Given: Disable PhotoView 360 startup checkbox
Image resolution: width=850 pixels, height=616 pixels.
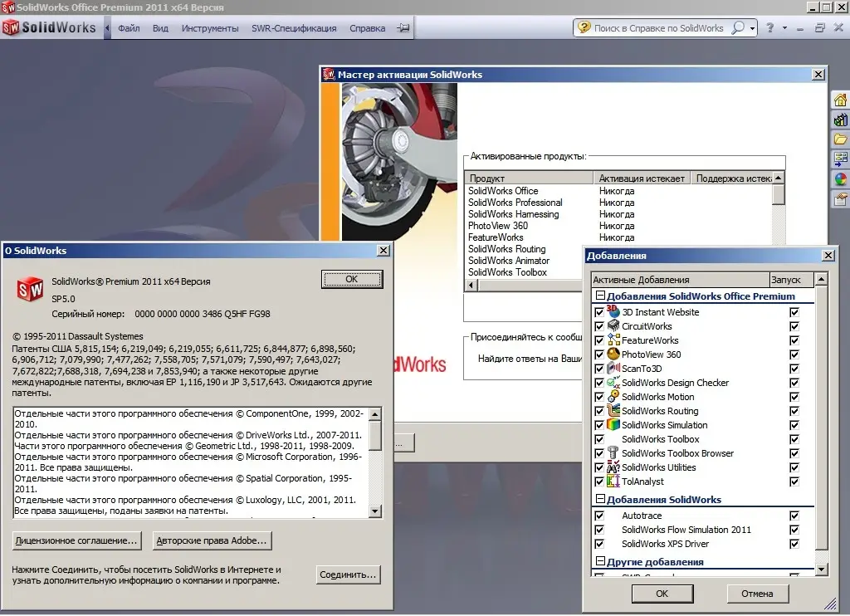Looking at the screenshot, I should pyautogui.click(x=794, y=354).
